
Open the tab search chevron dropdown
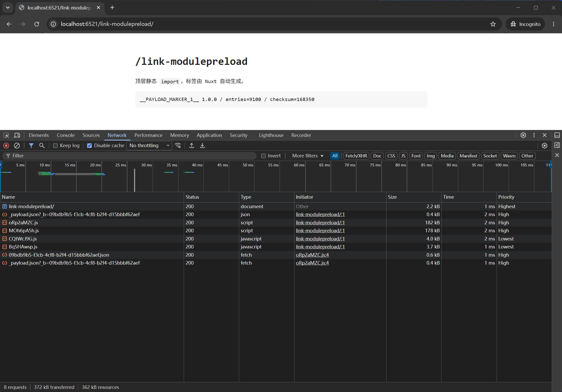point(8,8)
